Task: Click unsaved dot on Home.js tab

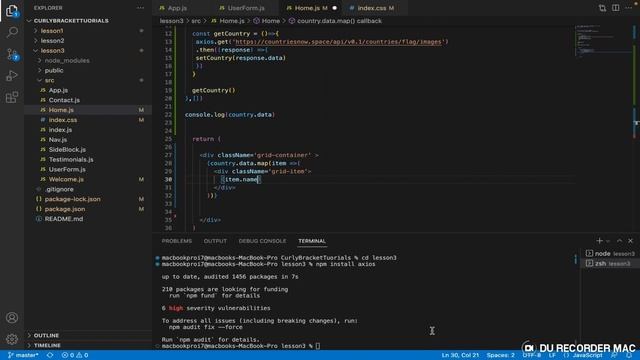Action: [x=335, y=8]
